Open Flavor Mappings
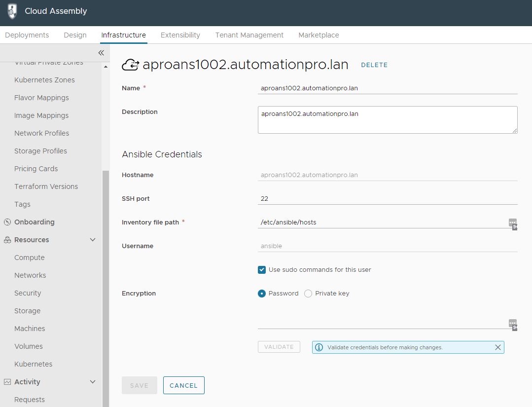 (x=41, y=98)
